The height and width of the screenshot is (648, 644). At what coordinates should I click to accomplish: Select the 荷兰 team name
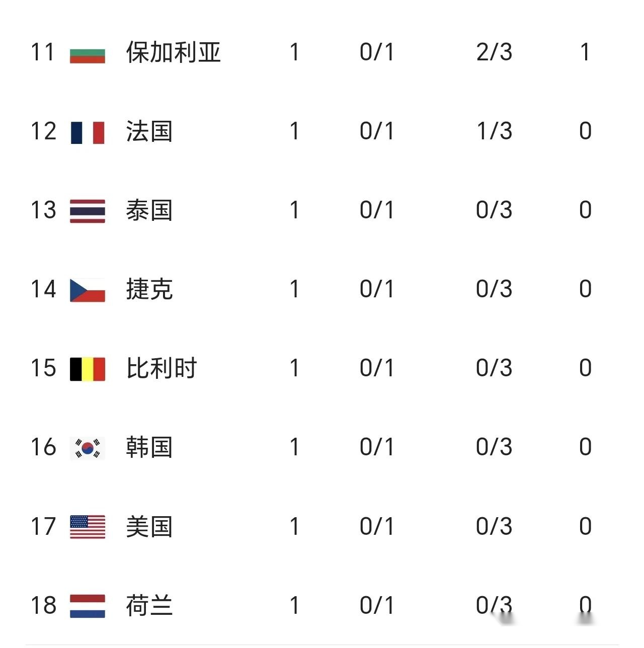tap(149, 606)
